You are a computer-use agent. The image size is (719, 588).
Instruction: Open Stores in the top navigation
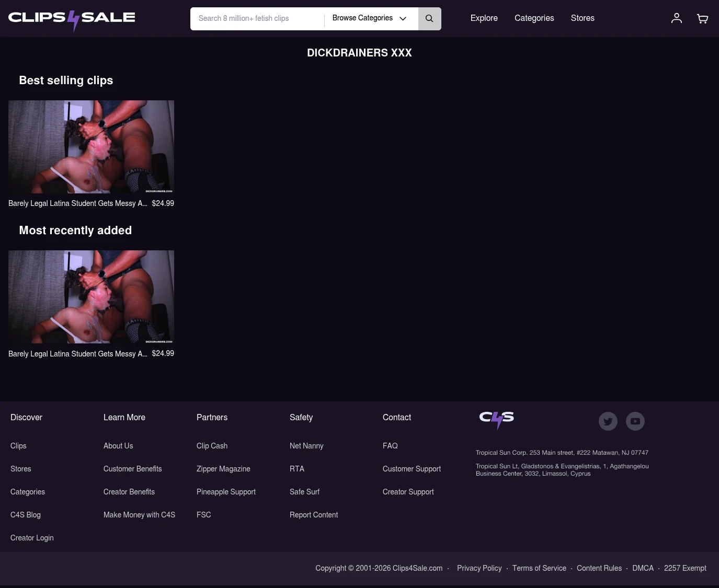click(x=583, y=18)
